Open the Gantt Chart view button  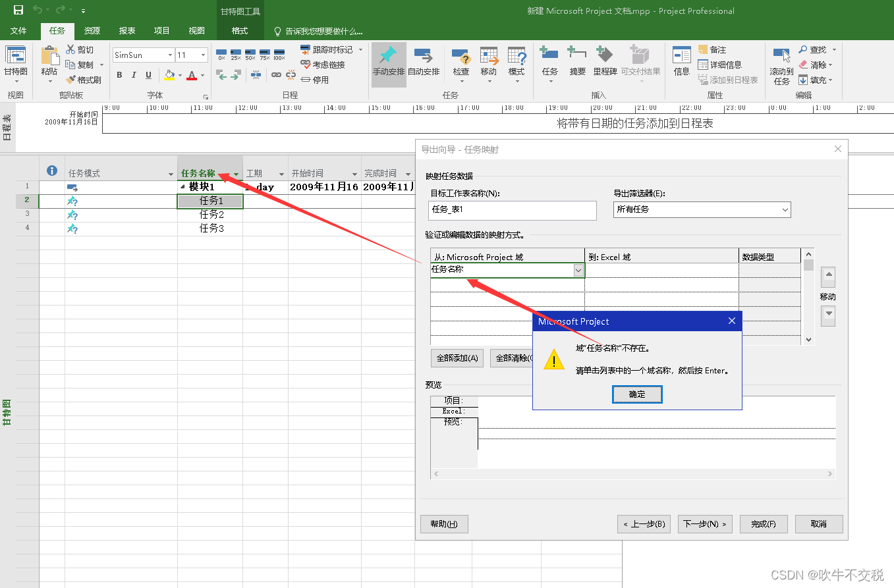[x=16, y=65]
